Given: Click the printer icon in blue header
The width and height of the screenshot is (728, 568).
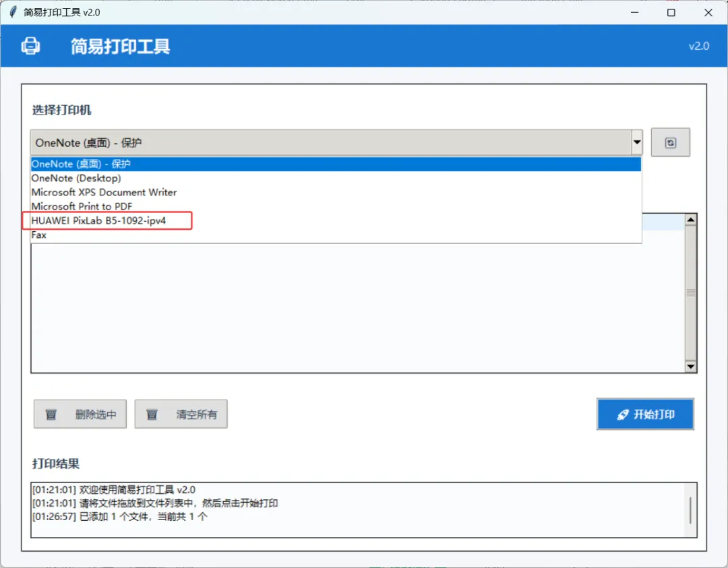Looking at the screenshot, I should click(x=30, y=46).
